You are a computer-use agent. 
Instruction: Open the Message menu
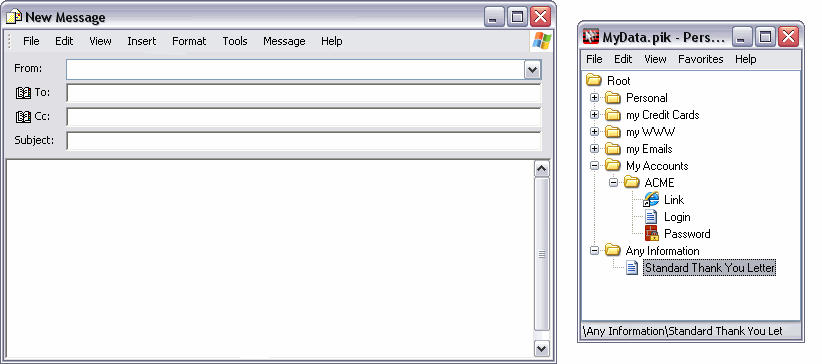(x=284, y=41)
